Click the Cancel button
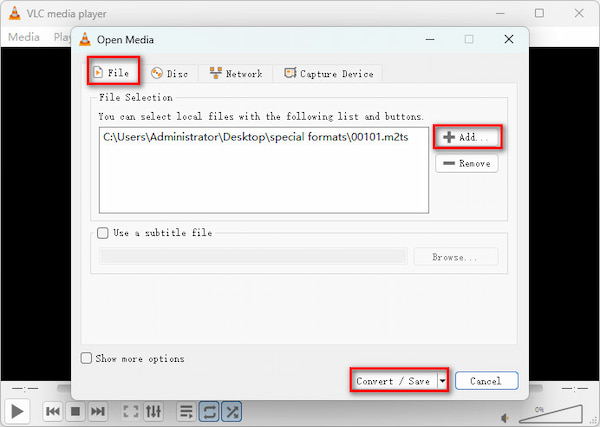 point(486,381)
